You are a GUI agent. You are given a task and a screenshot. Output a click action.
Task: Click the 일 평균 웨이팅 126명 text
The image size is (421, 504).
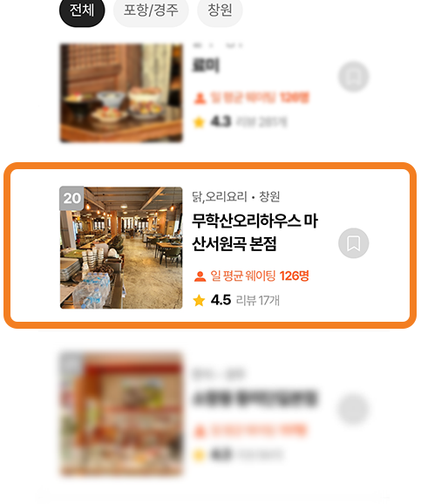(x=260, y=276)
